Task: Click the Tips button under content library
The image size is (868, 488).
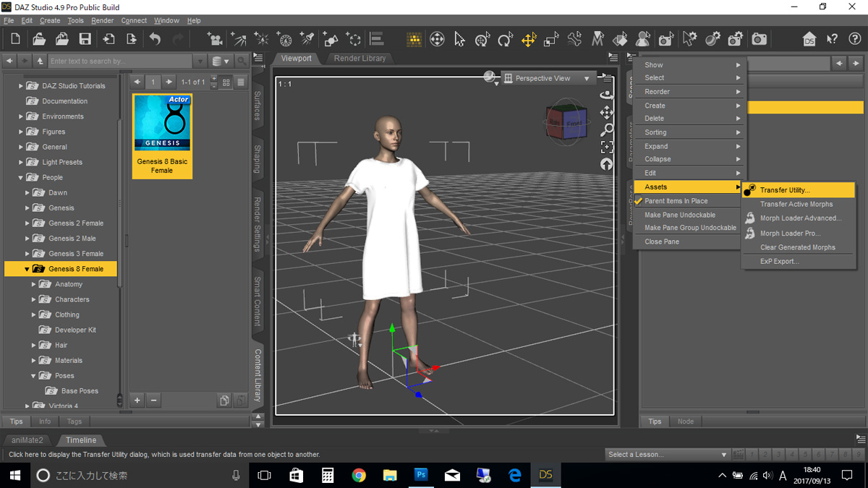Action: 16,421
